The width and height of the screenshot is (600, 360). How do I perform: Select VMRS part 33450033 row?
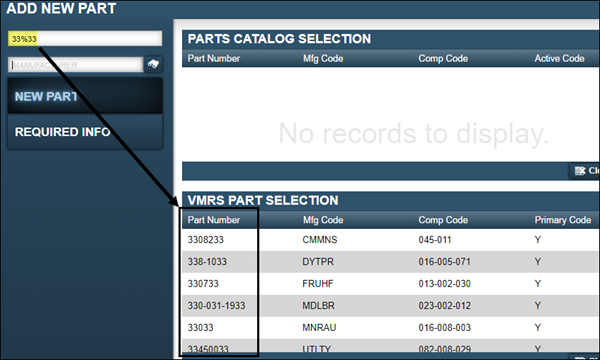click(391, 348)
